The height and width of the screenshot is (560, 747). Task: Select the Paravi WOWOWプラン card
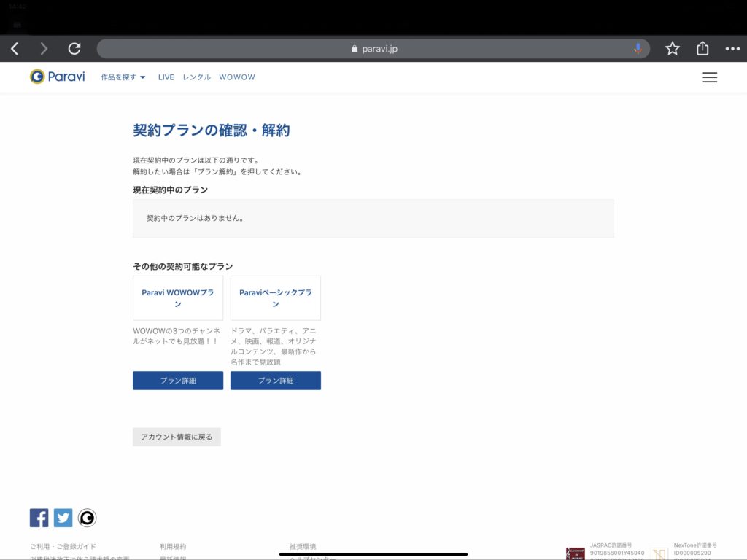click(178, 298)
